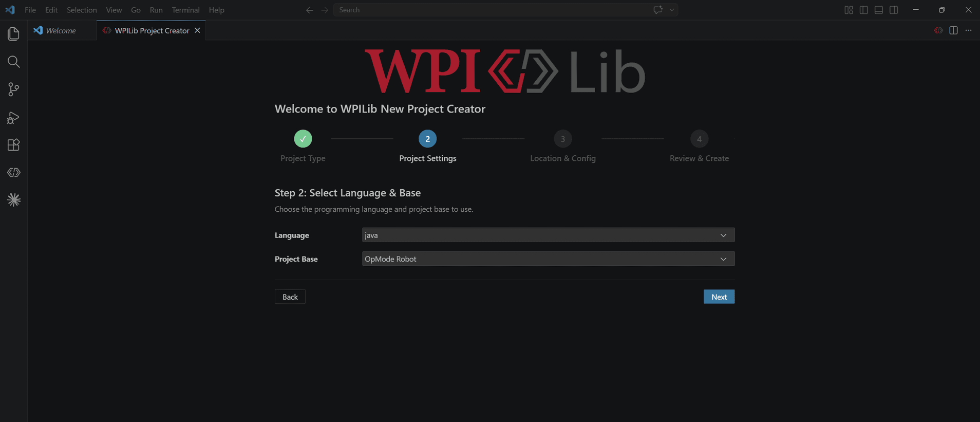
Task: Open the editor More Actions ellipsis menu
Action: [968, 30]
